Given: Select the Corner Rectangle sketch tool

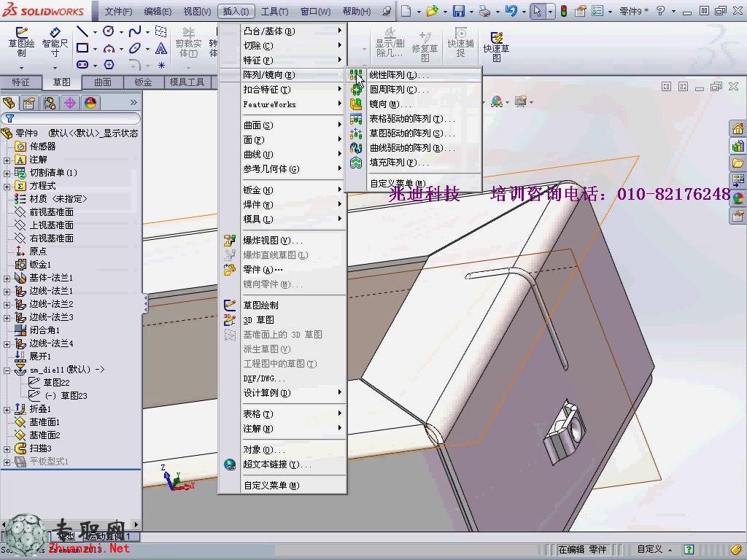Looking at the screenshot, I should (82, 48).
